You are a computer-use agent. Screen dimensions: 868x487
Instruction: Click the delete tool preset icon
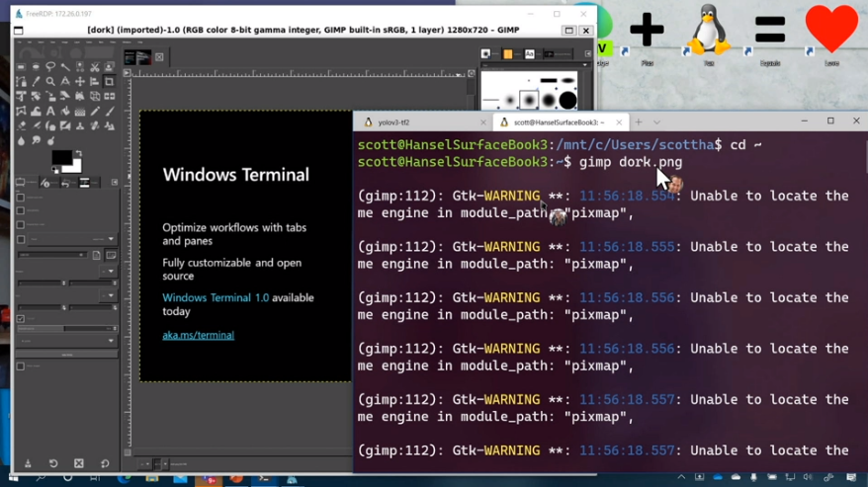79,463
